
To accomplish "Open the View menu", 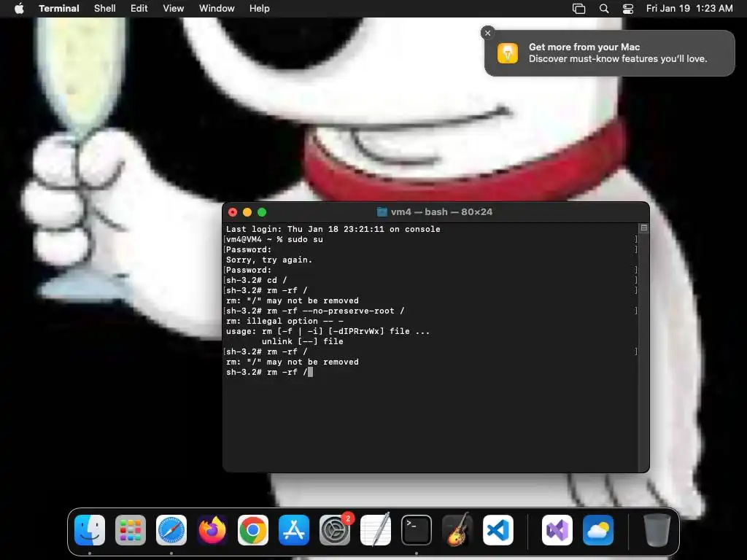I will coord(174,9).
